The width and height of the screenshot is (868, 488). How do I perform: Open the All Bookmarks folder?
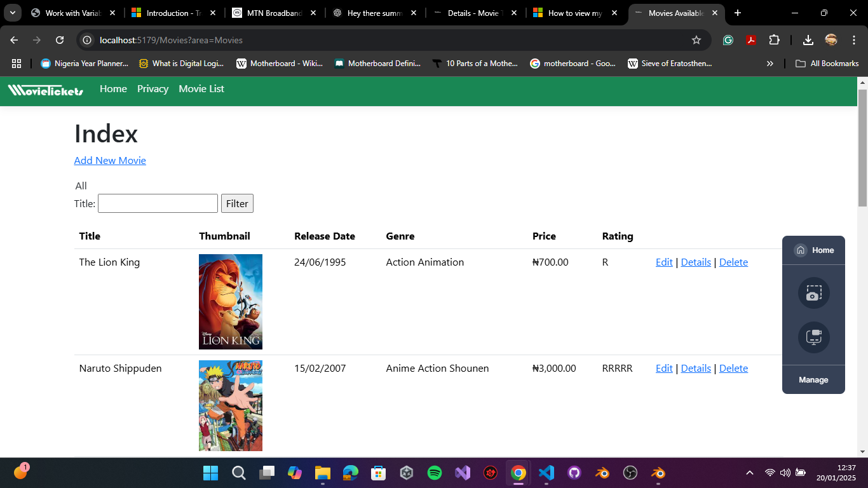click(x=827, y=64)
